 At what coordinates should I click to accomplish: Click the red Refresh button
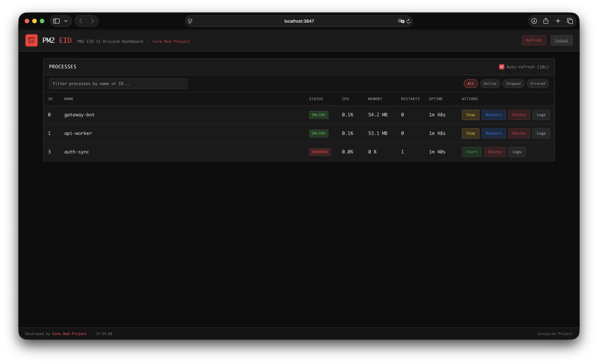(x=534, y=40)
